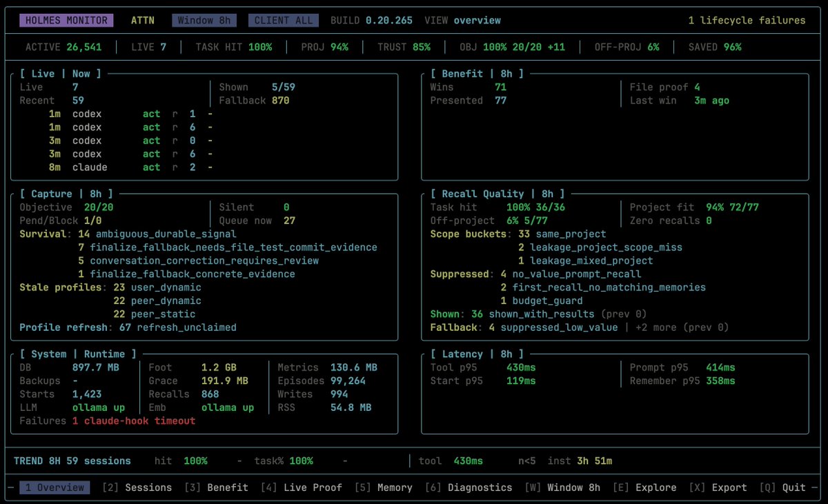
Task: Click the Tool p95 430ms value
Action: [483, 367]
